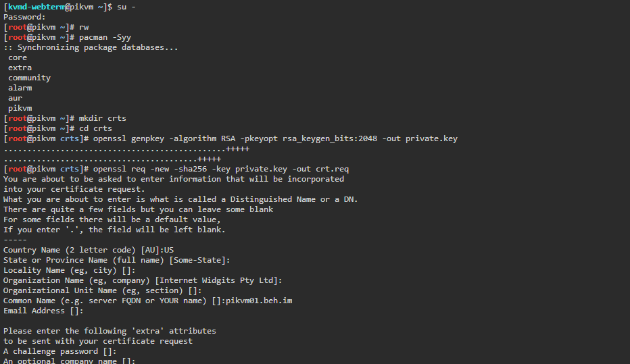
Task: Click the Email Address prompt
Action: [x=43, y=311]
